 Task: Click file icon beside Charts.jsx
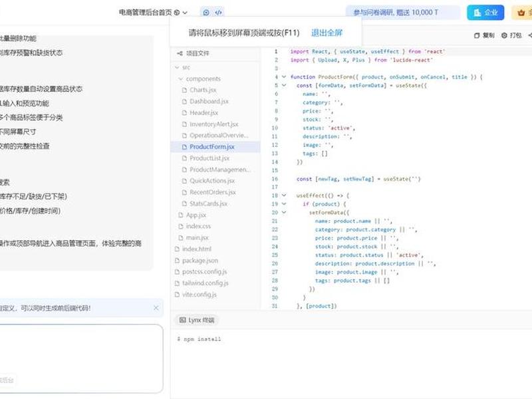[185, 90]
